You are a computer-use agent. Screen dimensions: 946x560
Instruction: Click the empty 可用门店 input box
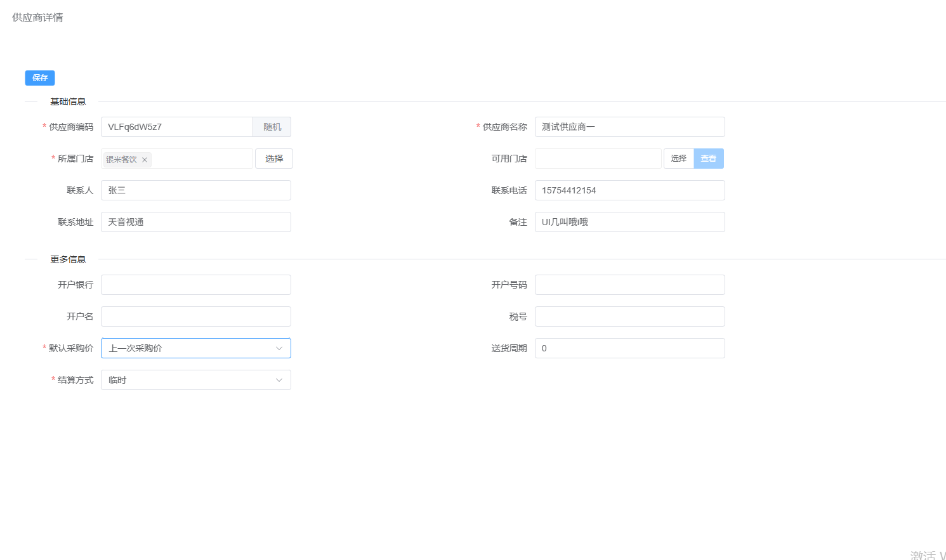[598, 159]
